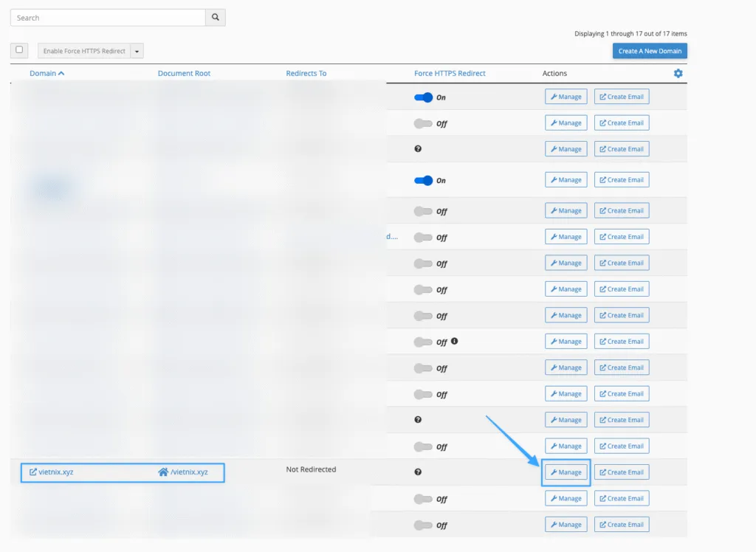756x552 pixels.
Task: Focus the Search input field
Action: 108,18
